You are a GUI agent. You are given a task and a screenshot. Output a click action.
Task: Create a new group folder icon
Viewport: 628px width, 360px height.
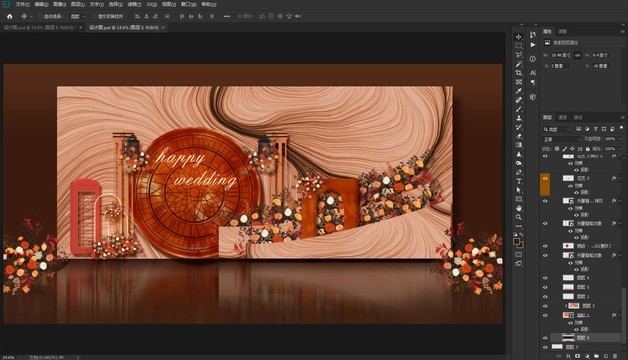(596, 356)
